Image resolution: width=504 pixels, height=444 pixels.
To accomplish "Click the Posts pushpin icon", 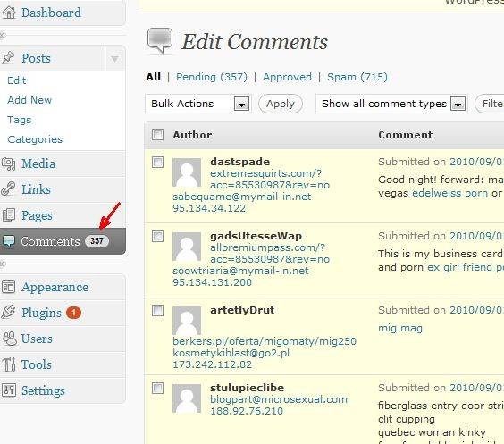I will 8,58.
